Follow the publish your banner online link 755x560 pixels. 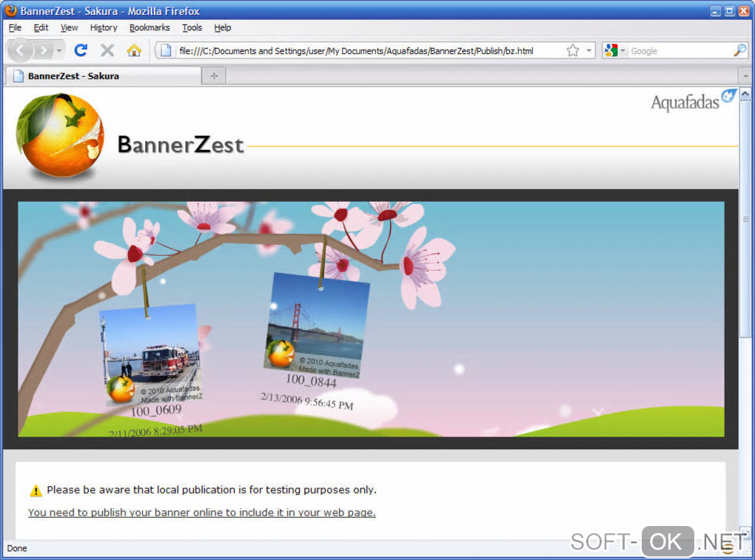click(202, 513)
